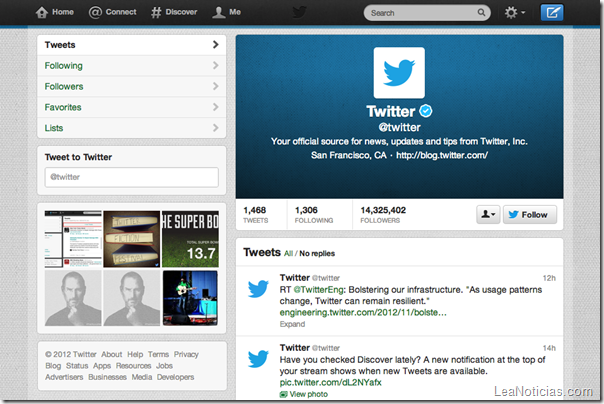Image resolution: width=604 pixels, height=404 pixels.
Task: Click the Follow button
Action: tap(530, 215)
